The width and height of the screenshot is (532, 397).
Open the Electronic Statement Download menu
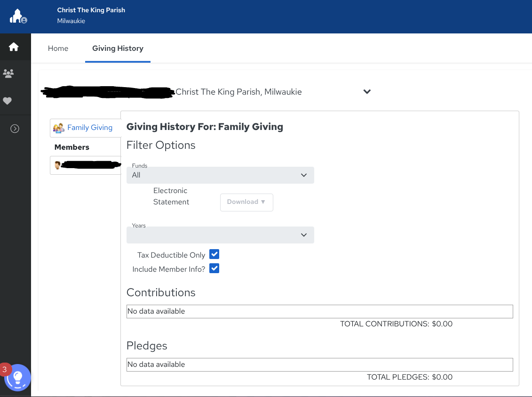(246, 202)
